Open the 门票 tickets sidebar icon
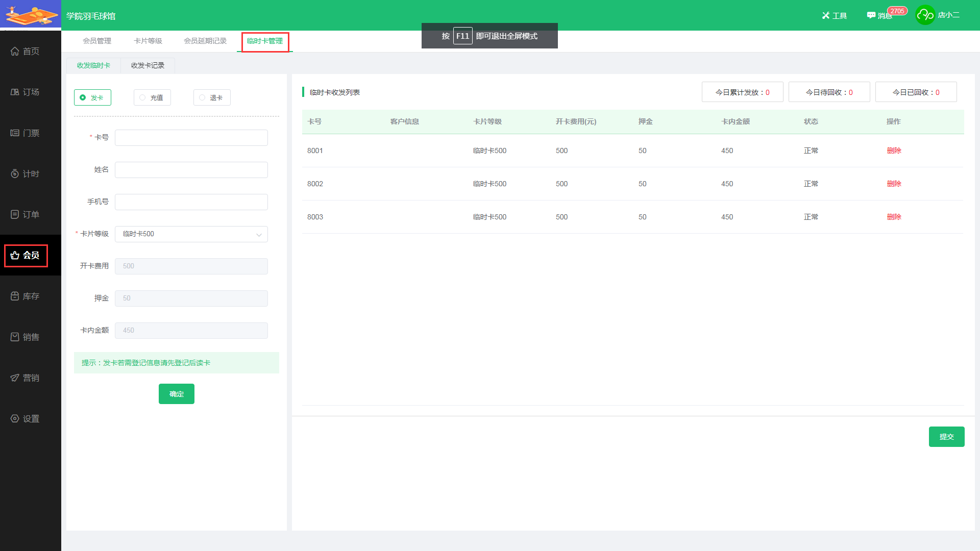Screen dimensions: 980x551 coord(15,133)
